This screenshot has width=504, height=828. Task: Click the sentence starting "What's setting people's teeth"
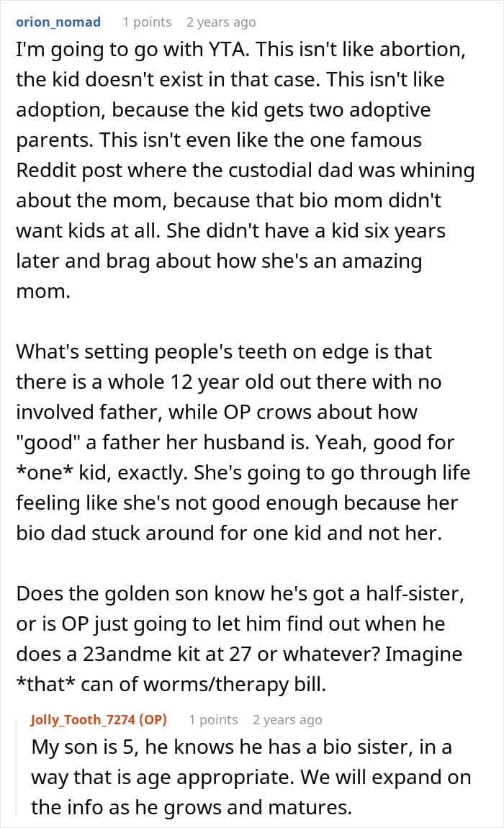pos(224,352)
